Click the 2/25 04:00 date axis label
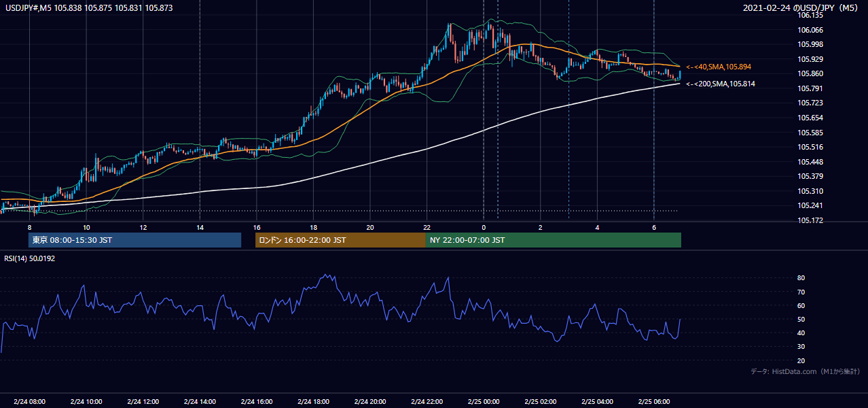The height and width of the screenshot is (408, 868). click(x=597, y=401)
